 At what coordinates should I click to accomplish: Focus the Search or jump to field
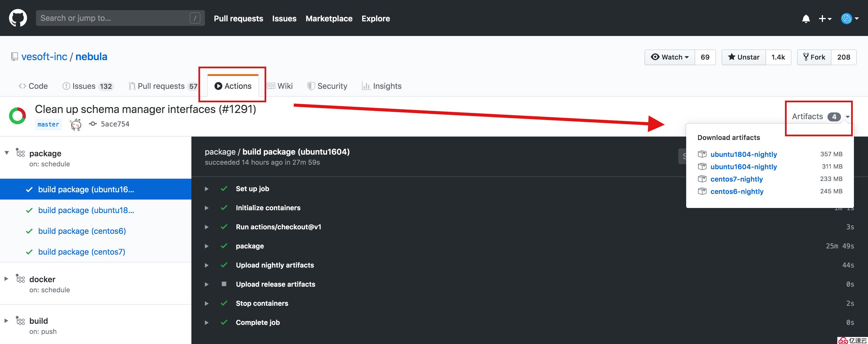click(120, 18)
